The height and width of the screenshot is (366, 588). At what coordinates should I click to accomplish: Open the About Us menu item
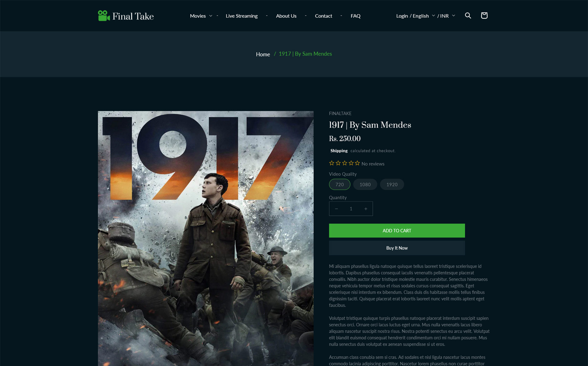286,16
